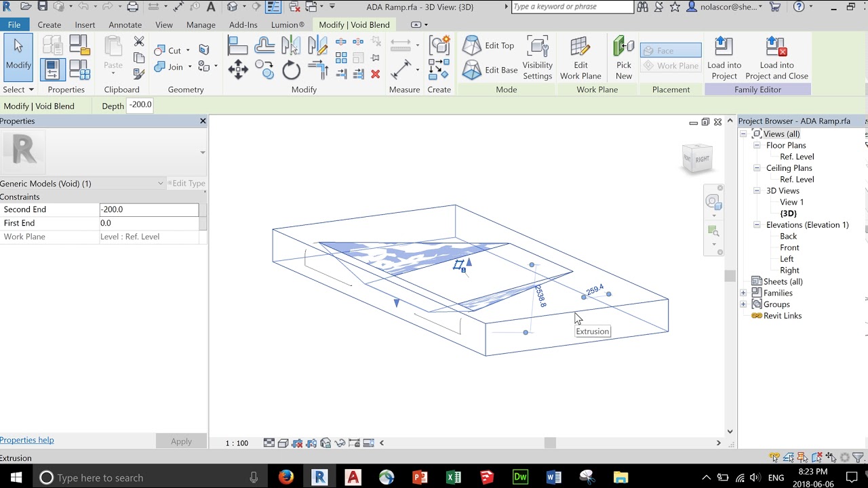Activate Mirror - Pick Axis tool
This screenshot has width=868, height=488.
click(x=291, y=46)
